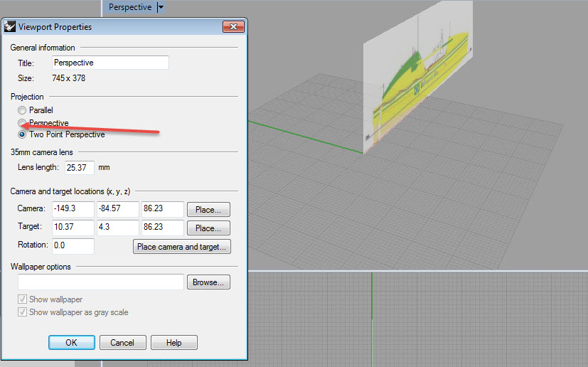Browse for a wallpaper file
The height and width of the screenshot is (367, 588).
tap(209, 282)
